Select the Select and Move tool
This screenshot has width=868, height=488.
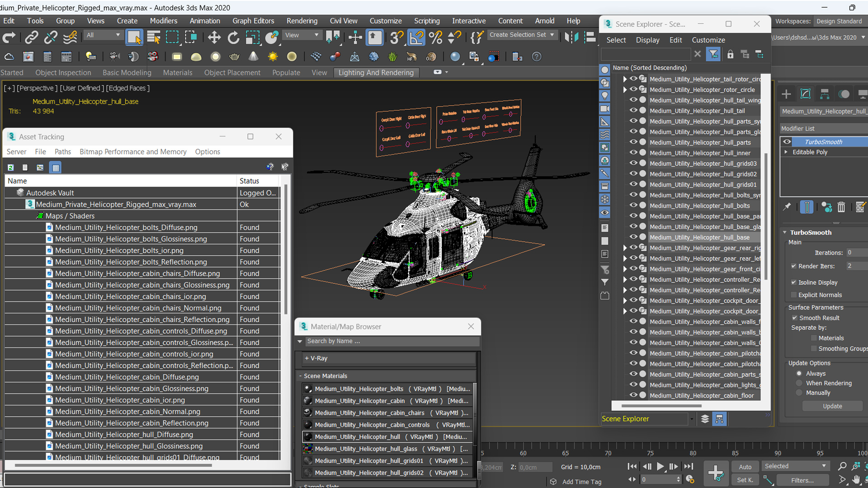point(214,38)
